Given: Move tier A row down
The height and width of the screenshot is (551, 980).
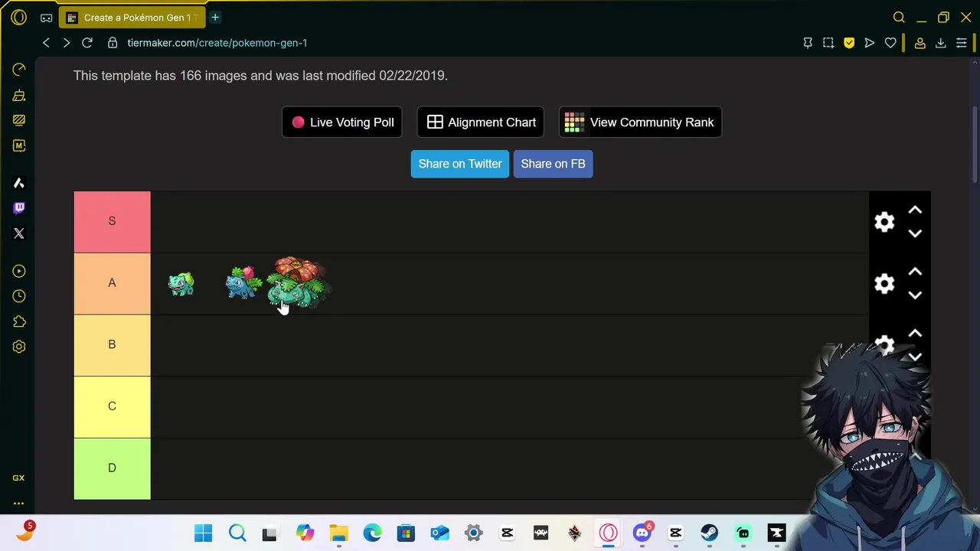Looking at the screenshot, I should (915, 295).
